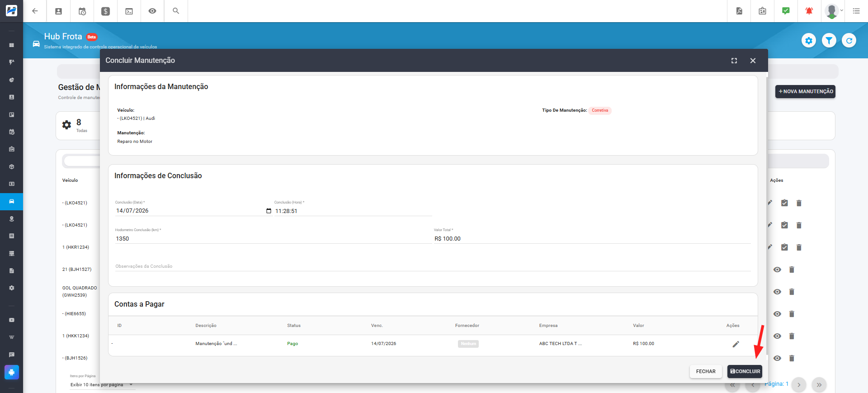Click the PDF document icon in top bar
The height and width of the screenshot is (393, 868).
pos(739,11)
